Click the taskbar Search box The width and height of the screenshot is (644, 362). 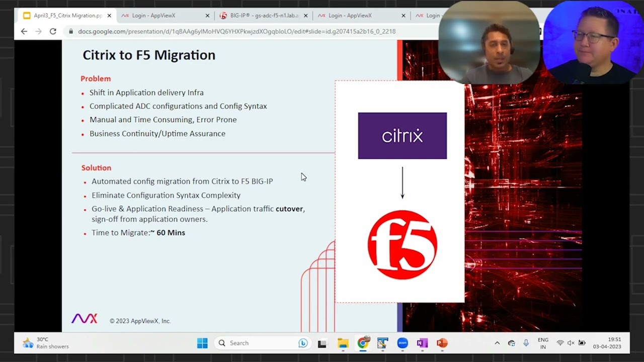pyautogui.click(x=262, y=343)
